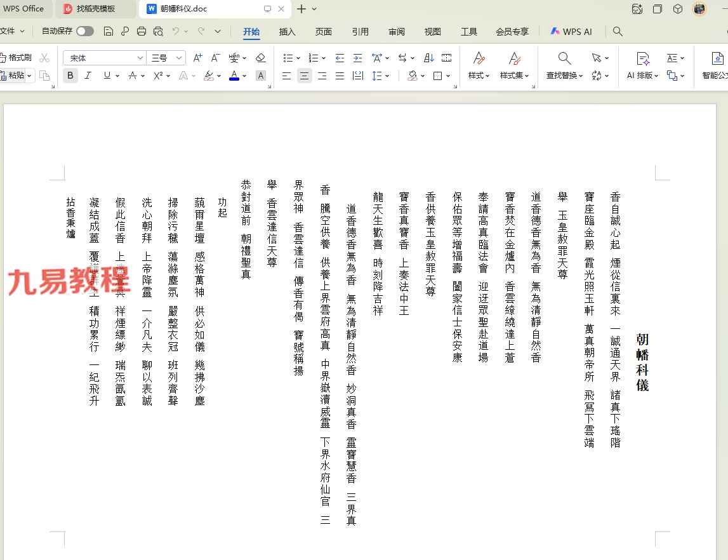The image size is (728, 560).
Task: Switch to the 找稻壳模板 tab
Action: [95, 8]
